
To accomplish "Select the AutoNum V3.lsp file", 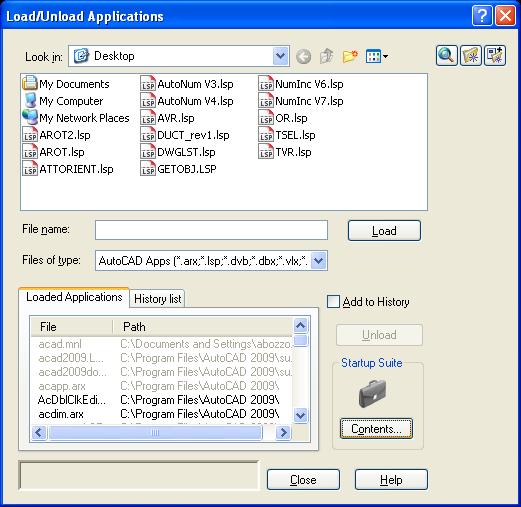I will 187,84.
